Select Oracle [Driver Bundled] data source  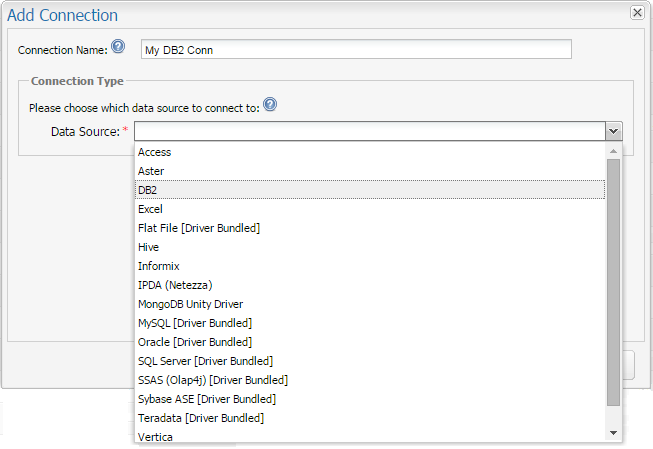click(195, 342)
